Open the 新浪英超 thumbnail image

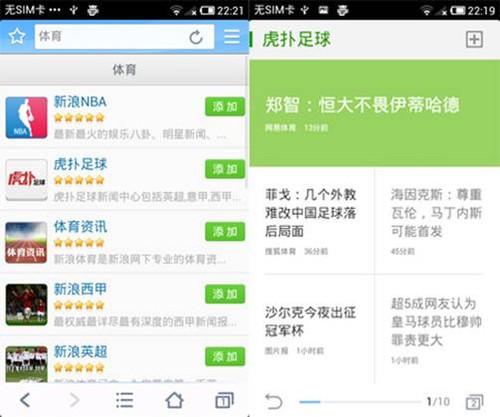point(26,364)
